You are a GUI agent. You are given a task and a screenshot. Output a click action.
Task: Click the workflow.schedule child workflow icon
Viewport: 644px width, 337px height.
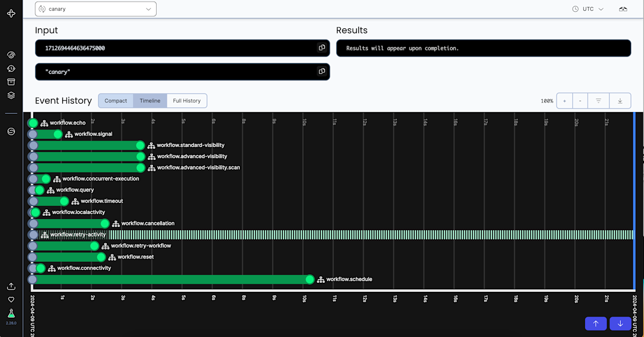pyautogui.click(x=320, y=280)
